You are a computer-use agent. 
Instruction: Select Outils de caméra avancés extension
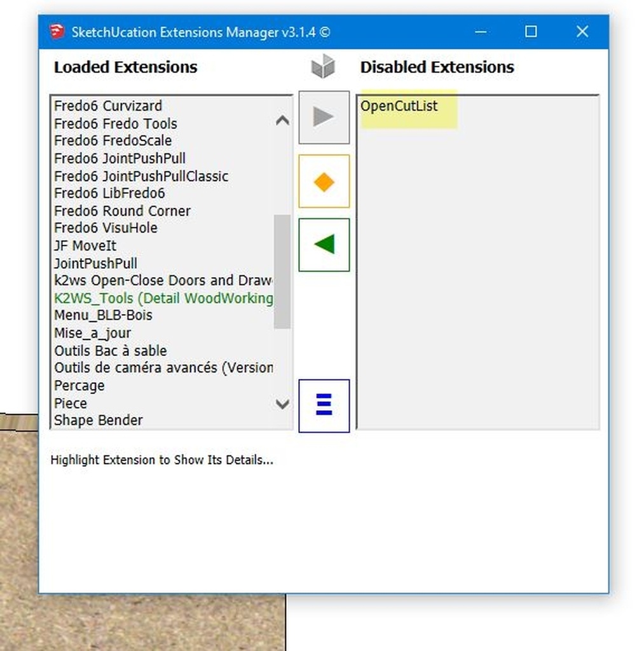pyautogui.click(x=163, y=368)
